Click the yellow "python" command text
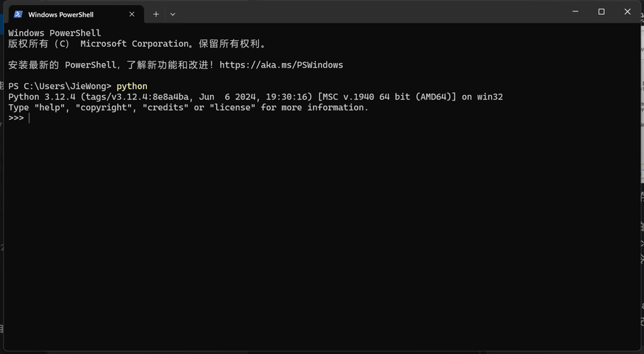The width and height of the screenshot is (644, 354). 131,86
